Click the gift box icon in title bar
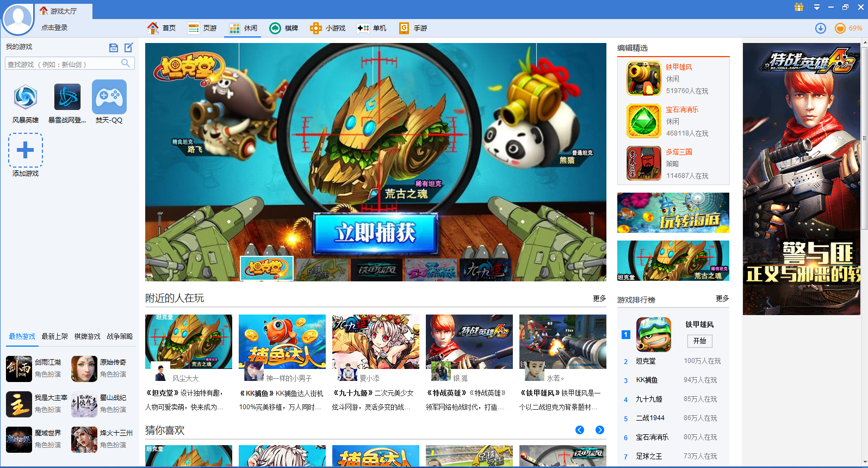868x468 pixels. (x=798, y=7)
